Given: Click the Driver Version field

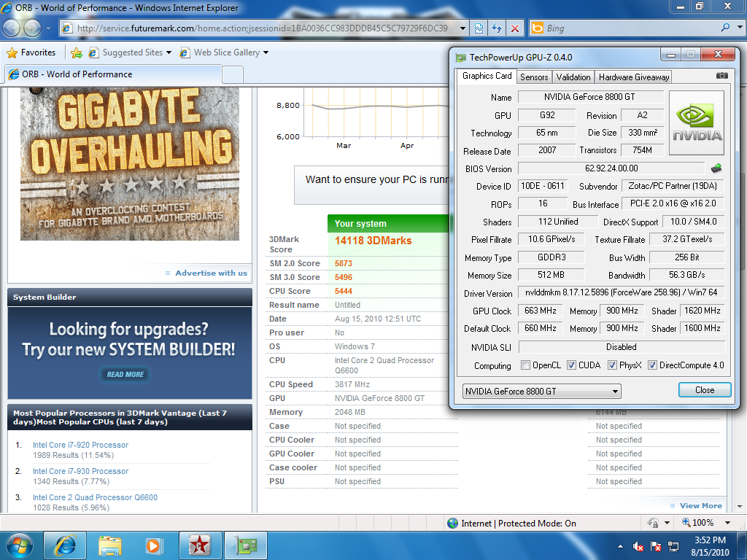Looking at the screenshot, I should (622, 292).
